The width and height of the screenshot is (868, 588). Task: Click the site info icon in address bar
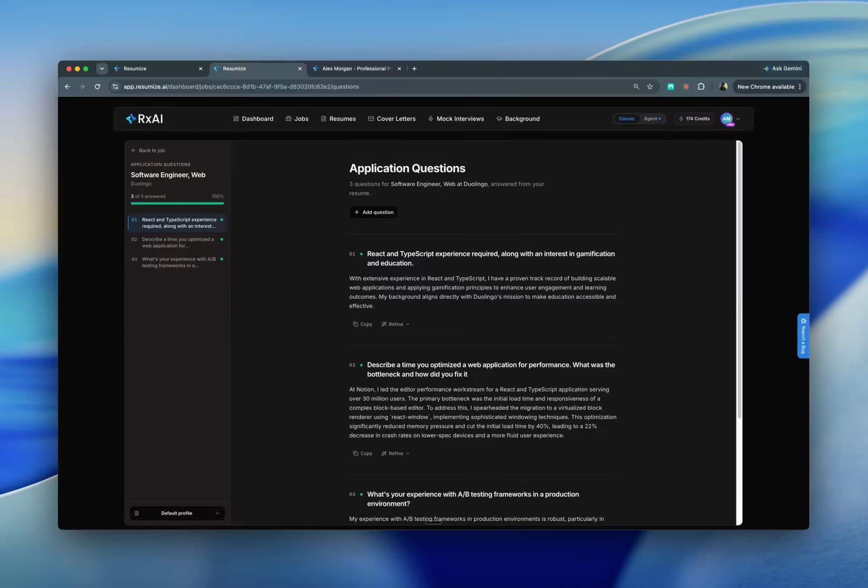(x=115, y=87)
